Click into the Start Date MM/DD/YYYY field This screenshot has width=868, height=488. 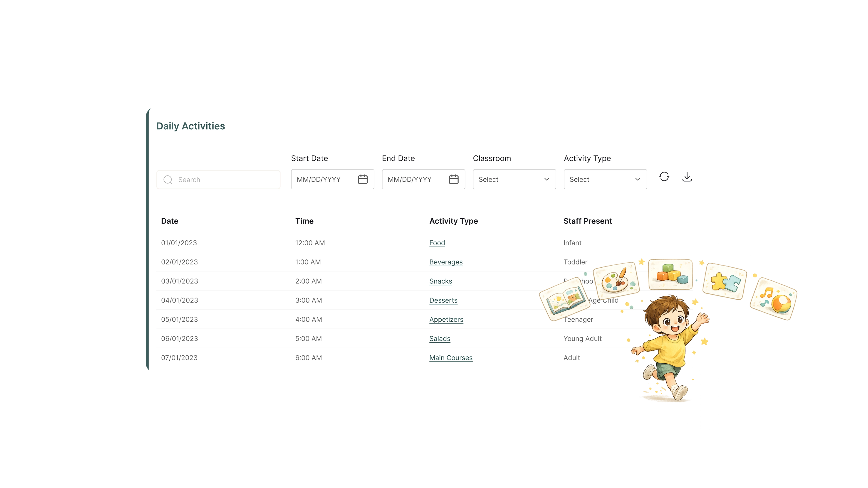[332, 179]
